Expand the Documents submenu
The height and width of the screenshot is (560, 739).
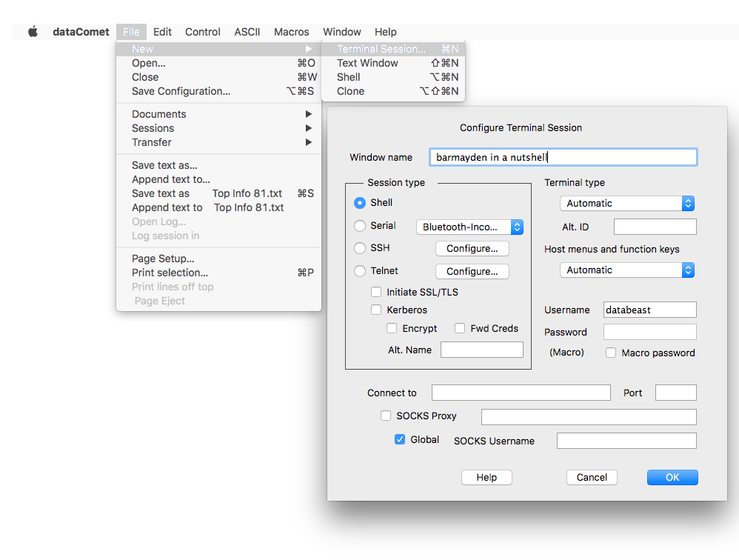point(218,114)
